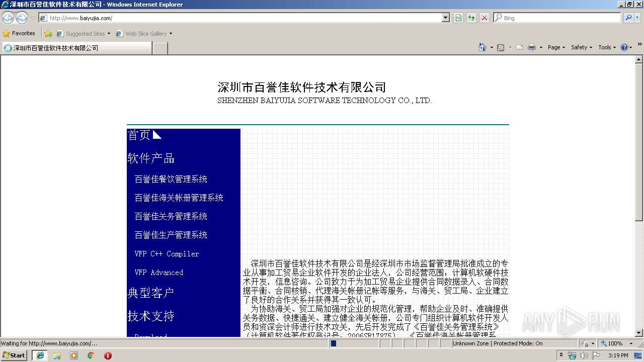
Task: Click Add to Favorites bar icon
Action: click(x=48, y=34)
